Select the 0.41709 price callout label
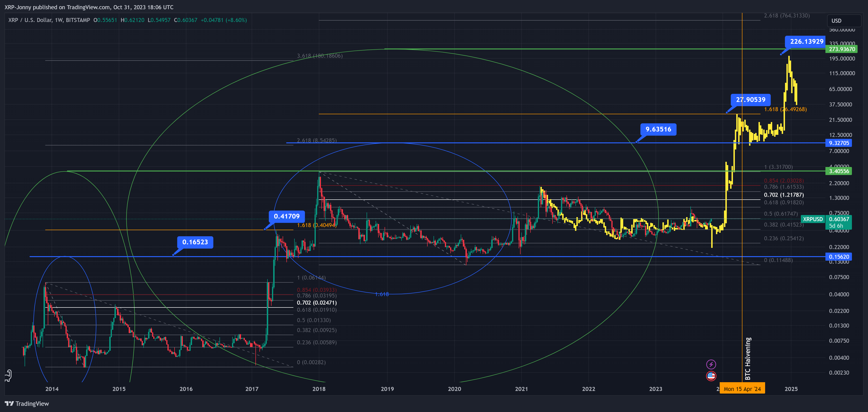 point(286,216)
